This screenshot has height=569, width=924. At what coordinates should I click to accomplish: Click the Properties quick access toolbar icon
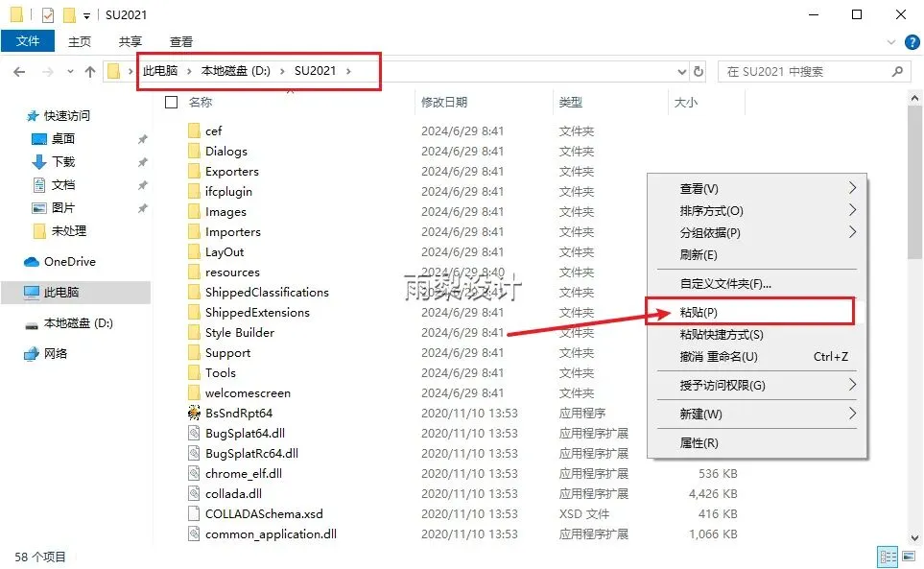[48, 14]
